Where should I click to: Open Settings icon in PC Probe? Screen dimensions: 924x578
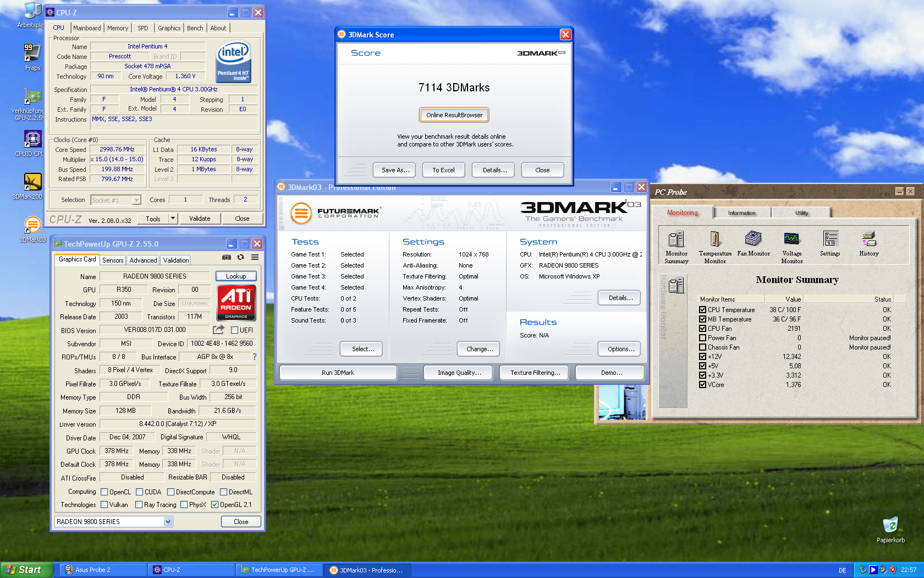[x=831, y=244]
